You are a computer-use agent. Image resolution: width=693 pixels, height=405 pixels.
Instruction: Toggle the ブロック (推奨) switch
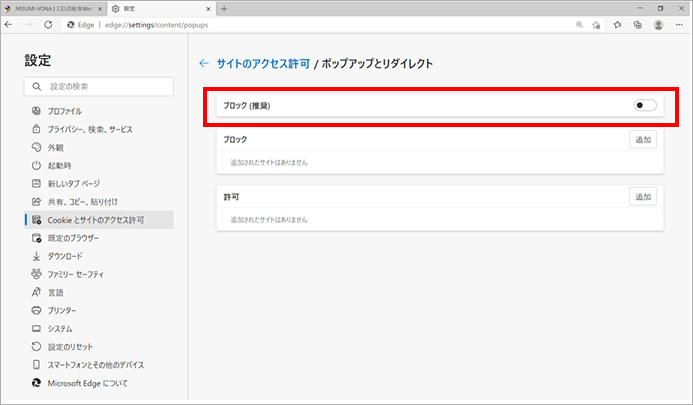[645, 105]
